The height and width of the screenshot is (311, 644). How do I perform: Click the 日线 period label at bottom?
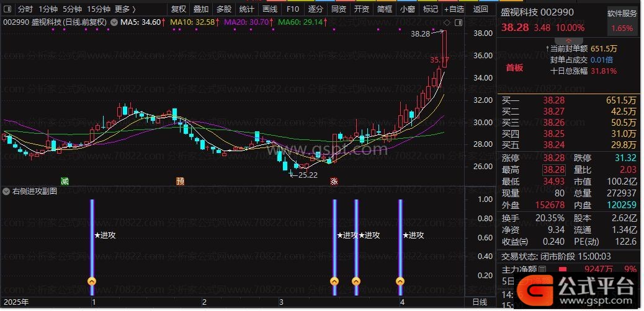tap(480, 302)
